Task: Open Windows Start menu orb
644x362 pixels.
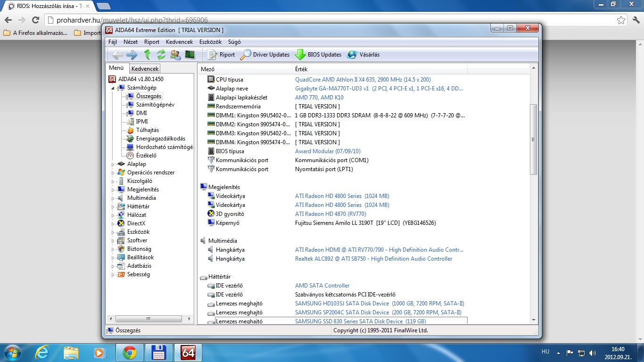Action: (x=12, y=352)
